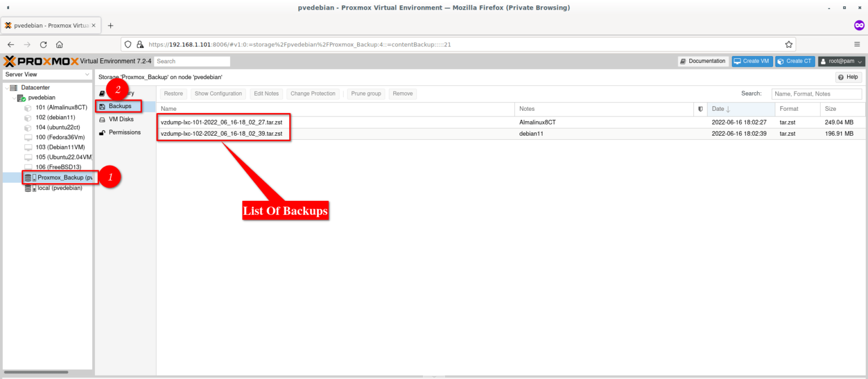Open the Permissions section
Screen dimensions: 868x379
[x=124, y=132]
